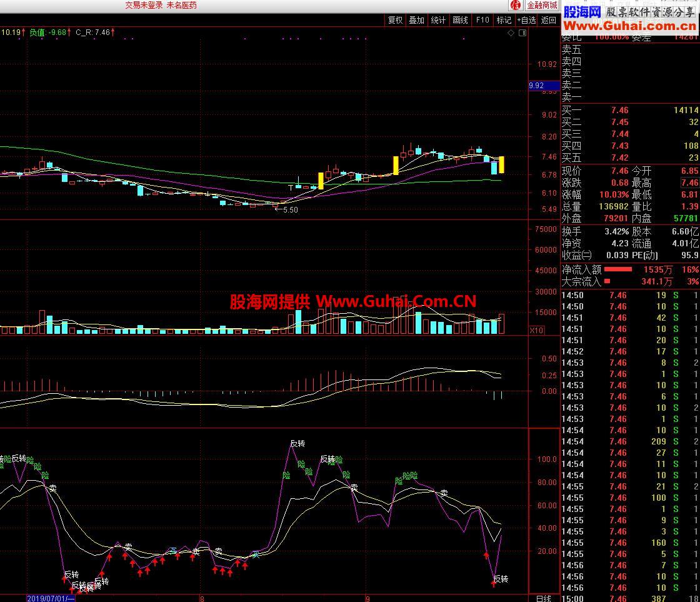This screenshot has width=700, height=602.
Task: Open the 日线 period selector
Action: pos(543,598)
